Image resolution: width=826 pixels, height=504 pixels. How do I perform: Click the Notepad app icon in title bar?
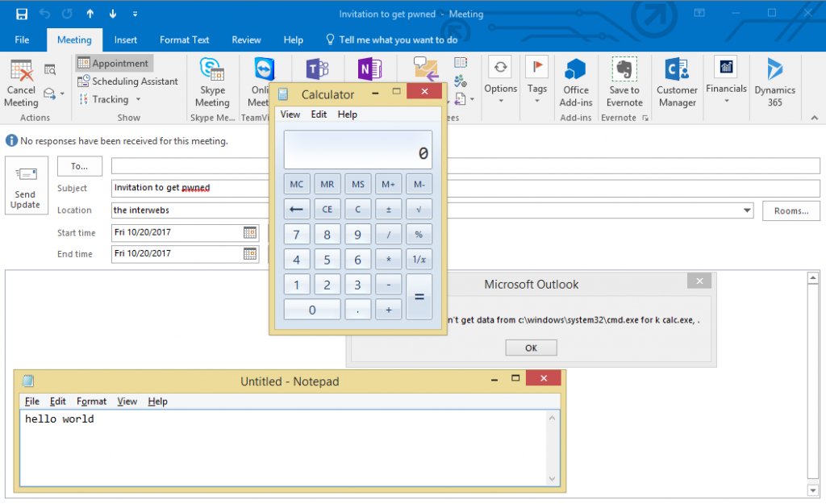[x=28, y=381]
